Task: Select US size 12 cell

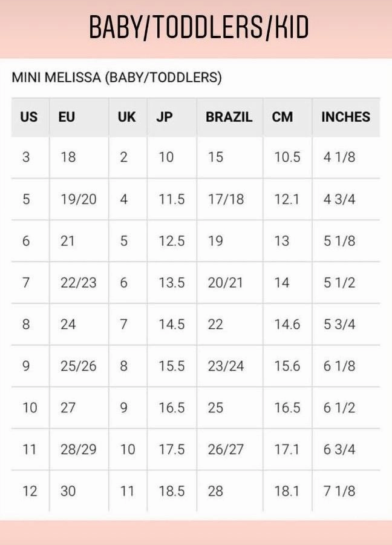Action: 30,491
